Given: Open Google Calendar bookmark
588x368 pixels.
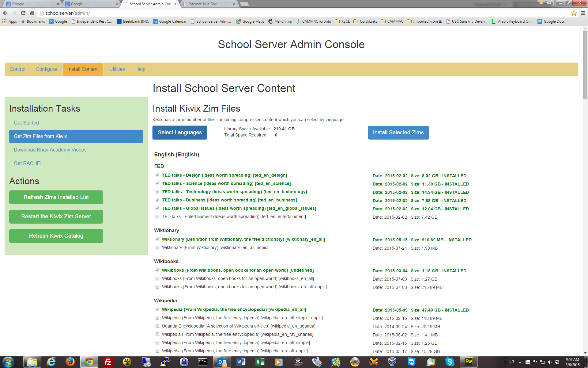Looking at the screenshot, I should coord(170,21).
